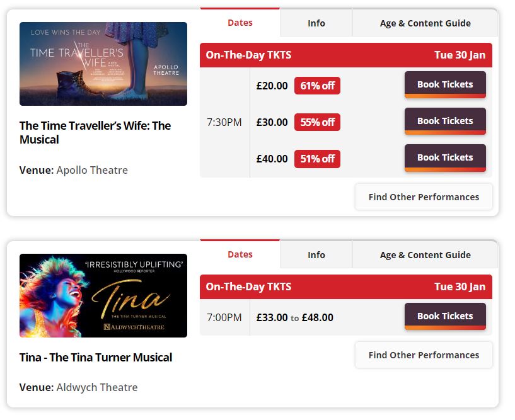Find Other Performances for Tina
515x420 pixels.
(x=424, y=355)
